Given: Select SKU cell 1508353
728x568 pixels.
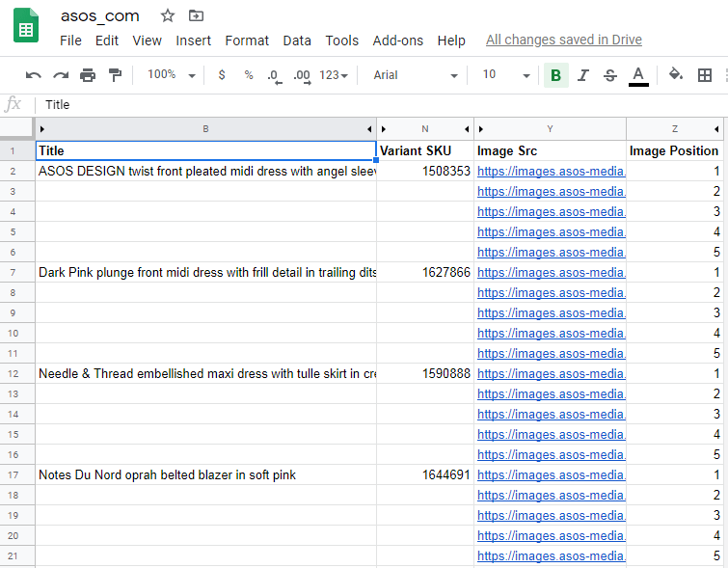Looking at the screenshot, I should tap(425, 172).
